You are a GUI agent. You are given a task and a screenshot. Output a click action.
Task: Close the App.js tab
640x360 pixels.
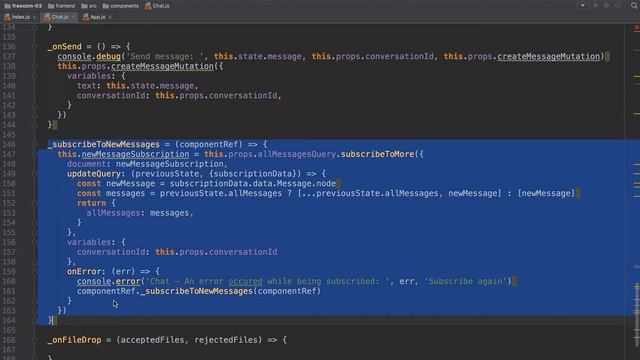(x=110, y=17)
